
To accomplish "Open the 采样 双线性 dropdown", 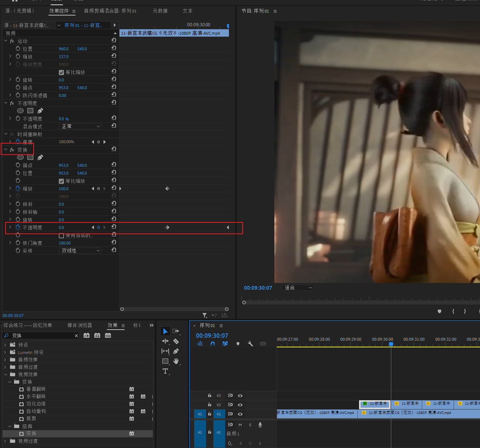I will (80, 251).
